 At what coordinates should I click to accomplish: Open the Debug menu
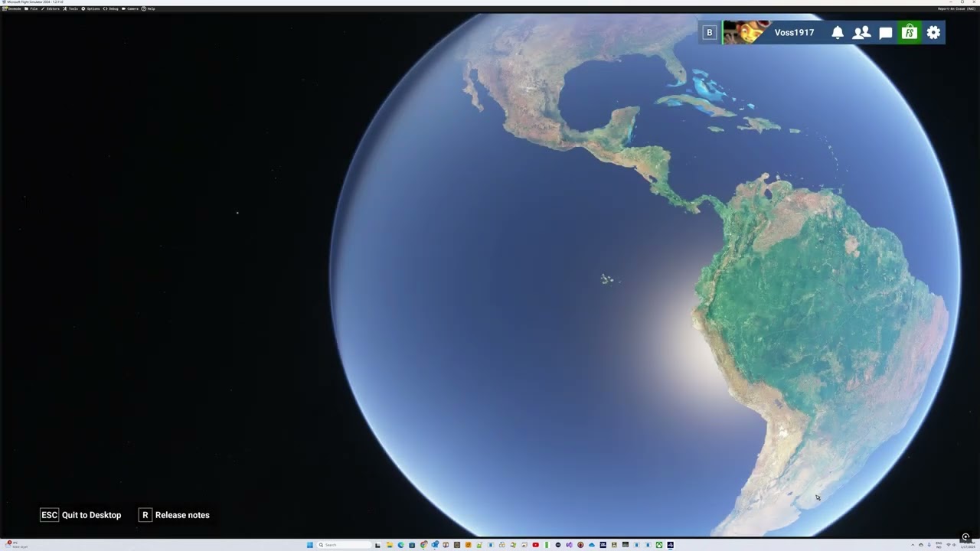(111, 8)
